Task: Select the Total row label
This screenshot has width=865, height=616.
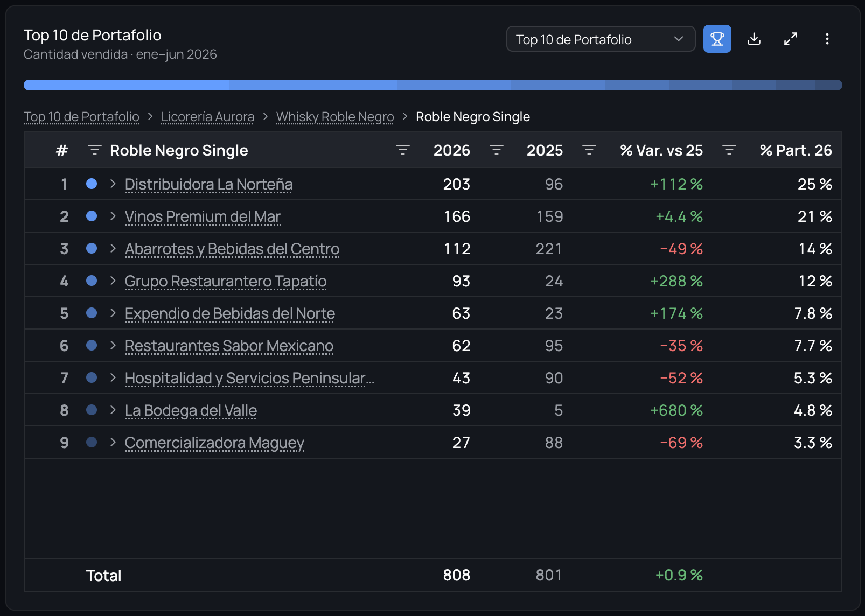Action: [103, 576]
